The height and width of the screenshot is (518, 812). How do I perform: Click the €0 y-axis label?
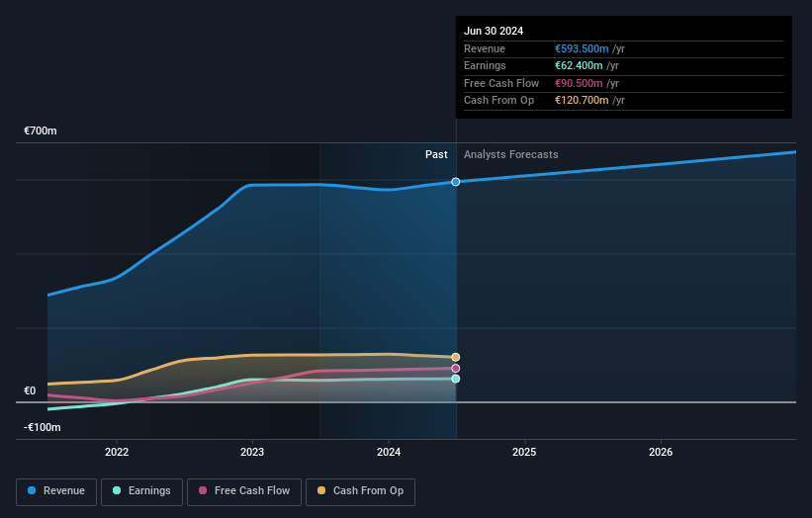pyautogui.click(x=30, y=390)
